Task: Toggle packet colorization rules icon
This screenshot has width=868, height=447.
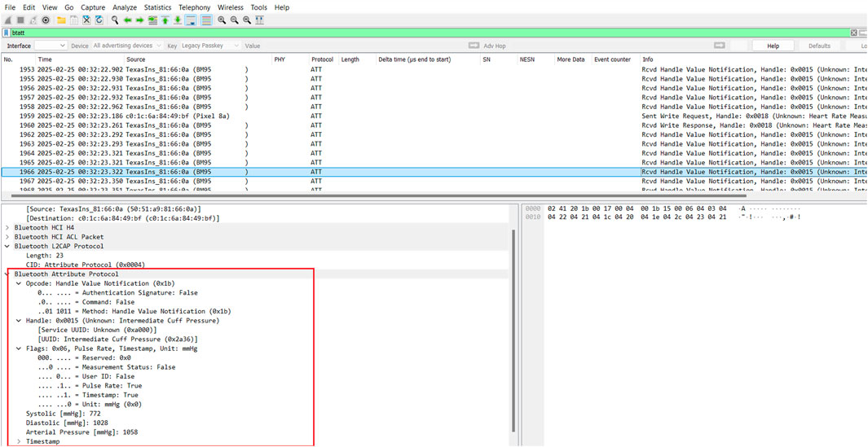Action: [x=206, y=20]
